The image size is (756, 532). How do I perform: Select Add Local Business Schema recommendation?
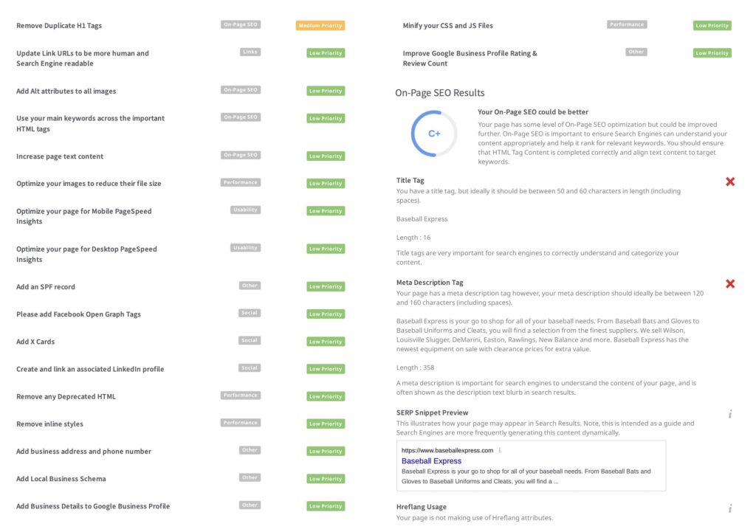pyautogui.click(x=61, y=479)
